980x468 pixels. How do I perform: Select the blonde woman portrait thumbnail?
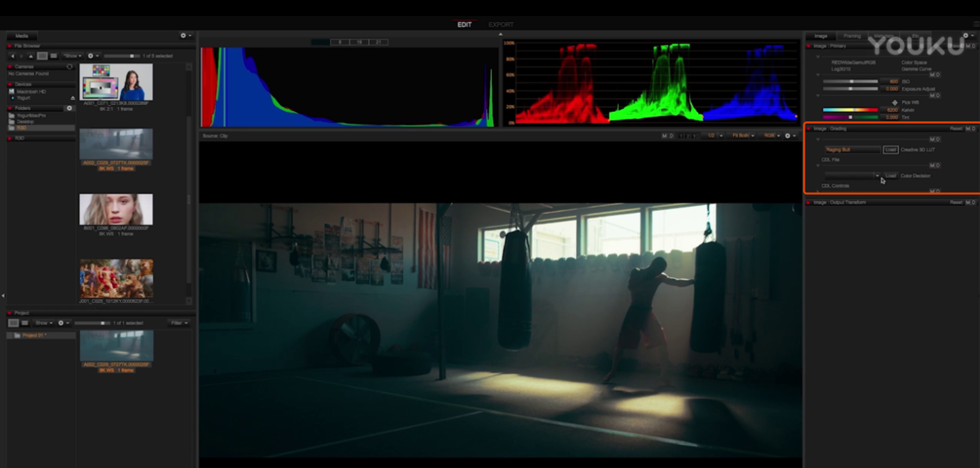pos(116,209)
